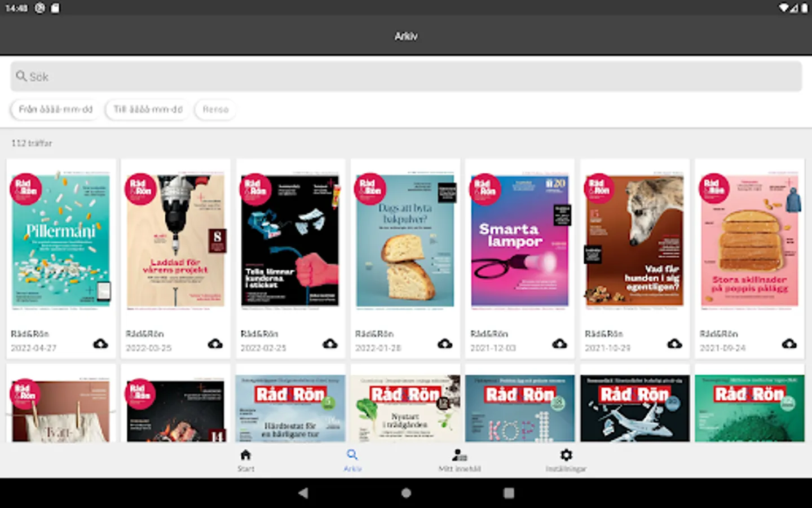Screen dimensions: 812x508
Task: Download the 2022-01-28 issue via cloud icon
Action: pos(445,344)
